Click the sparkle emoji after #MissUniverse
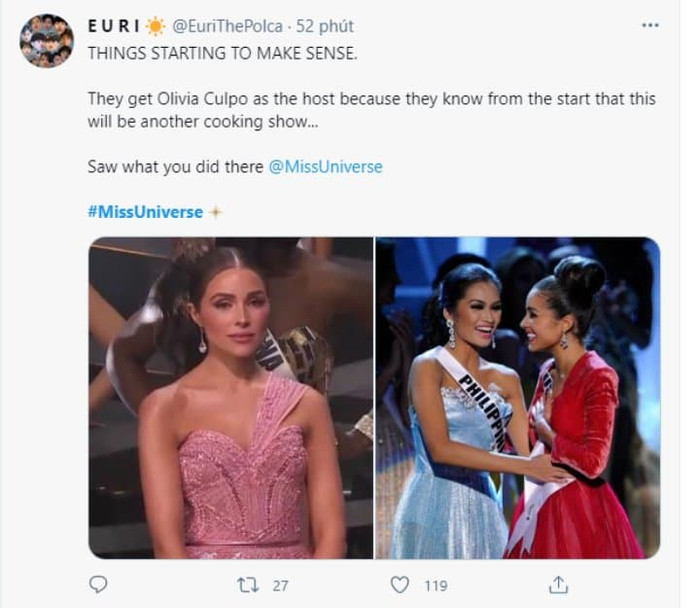The height and width of the screenshot is (608, 700). (x=215, y=212)
